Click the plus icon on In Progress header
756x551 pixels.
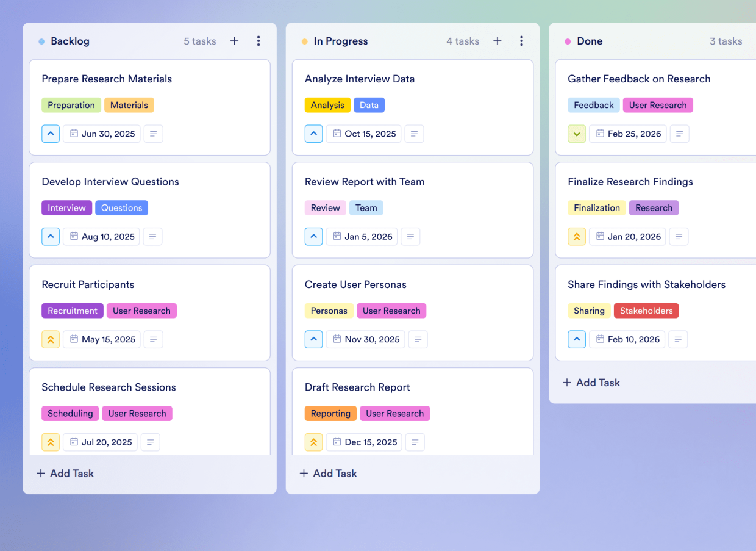(497, 41)
